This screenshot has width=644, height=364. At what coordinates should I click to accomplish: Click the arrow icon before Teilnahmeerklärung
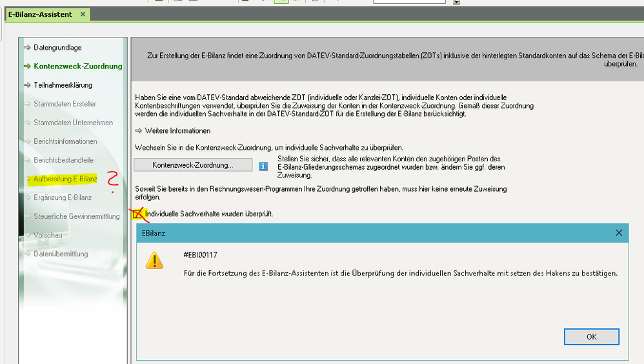point(27,85)
